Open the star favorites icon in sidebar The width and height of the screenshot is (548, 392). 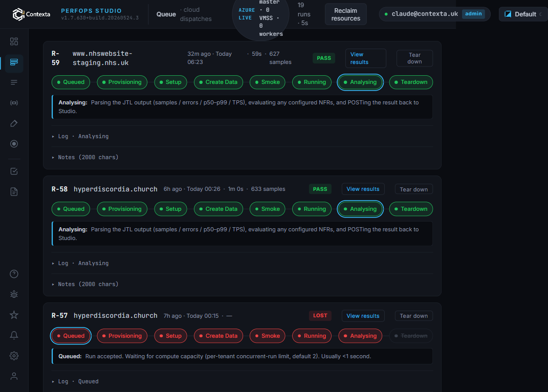coord(14,315)
